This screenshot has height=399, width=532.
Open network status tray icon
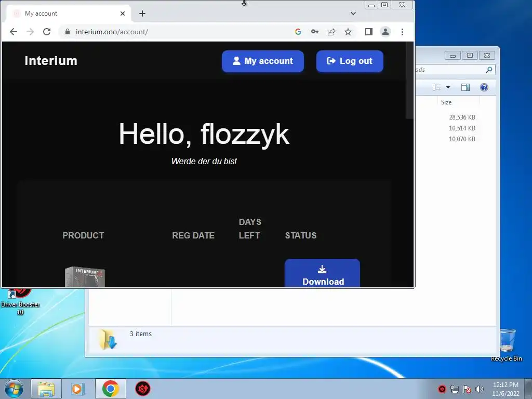click(454, 389)
